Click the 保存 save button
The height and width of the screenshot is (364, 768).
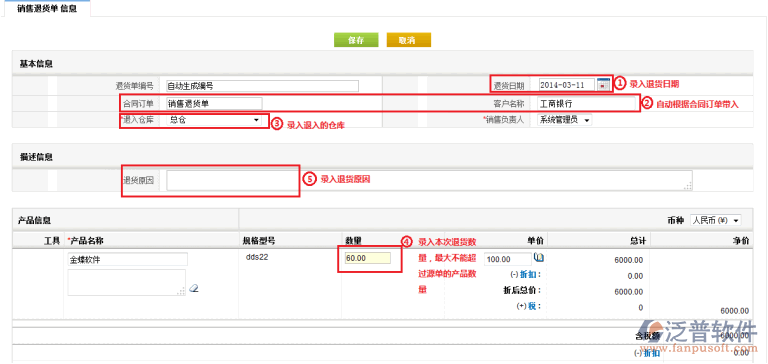(356, 40)
